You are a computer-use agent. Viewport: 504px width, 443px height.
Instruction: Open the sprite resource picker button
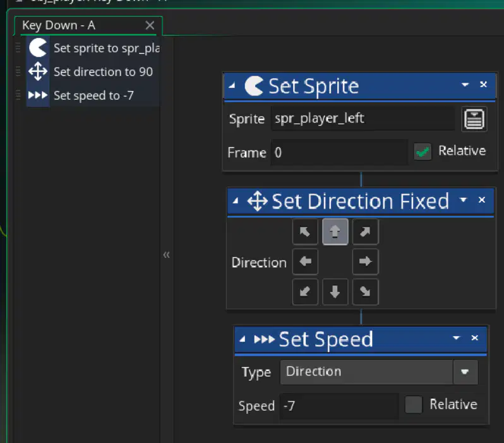coord(474,119)
